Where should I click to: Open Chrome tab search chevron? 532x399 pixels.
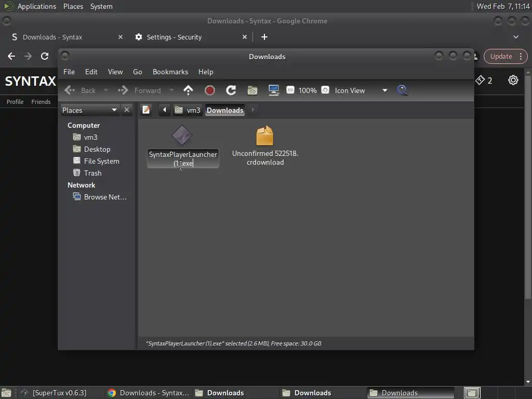pos(516,37)
